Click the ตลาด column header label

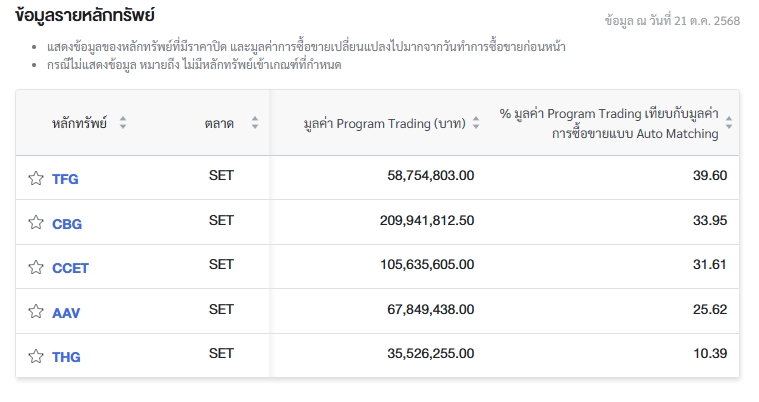point(219,124)
